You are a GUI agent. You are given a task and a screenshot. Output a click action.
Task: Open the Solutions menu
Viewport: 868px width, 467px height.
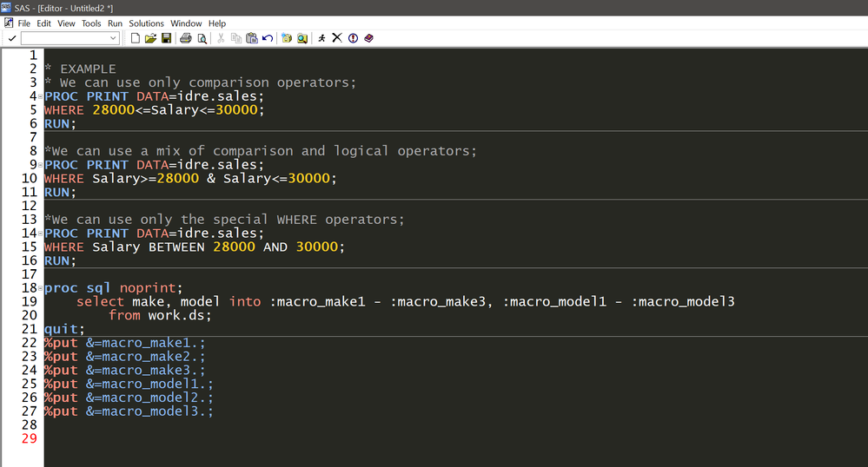tap(146, 23)
